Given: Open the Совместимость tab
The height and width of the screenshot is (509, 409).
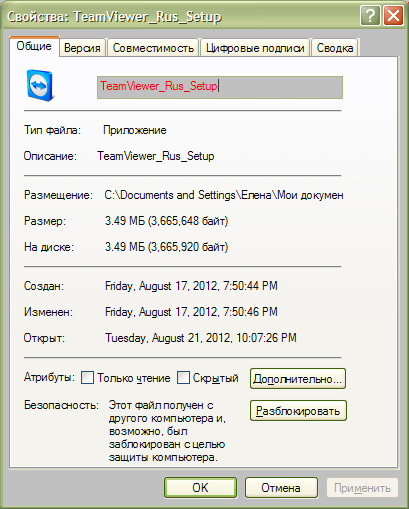Looking at the screenshot, I should click(x=153, y=48).
